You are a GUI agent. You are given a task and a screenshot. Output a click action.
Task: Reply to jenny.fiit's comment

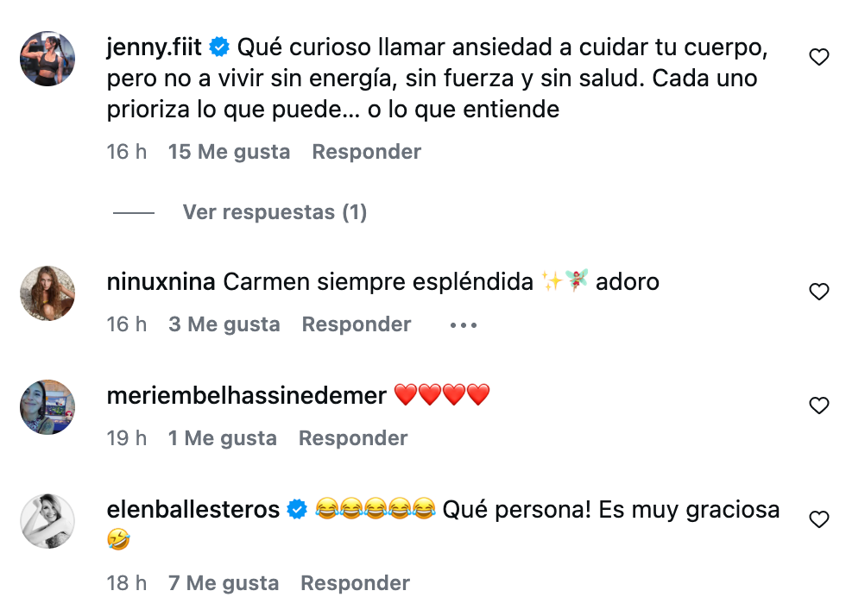pos(366,152)
